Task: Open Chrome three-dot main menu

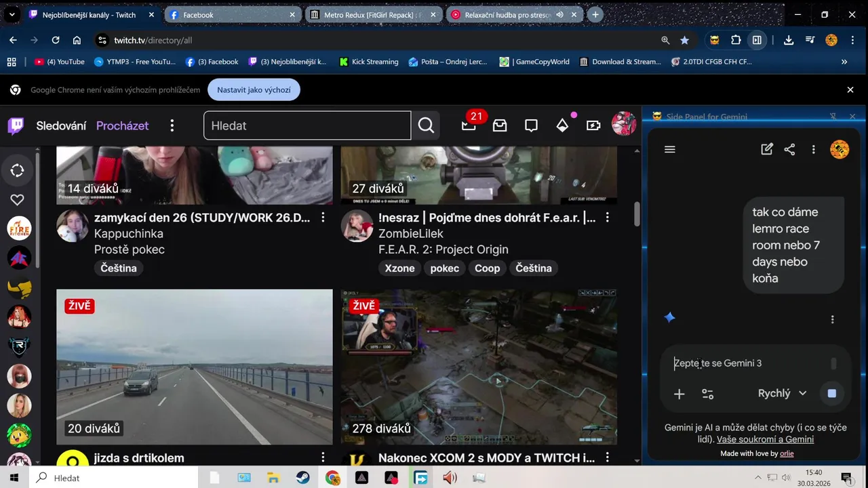Action: click(852, 40)
